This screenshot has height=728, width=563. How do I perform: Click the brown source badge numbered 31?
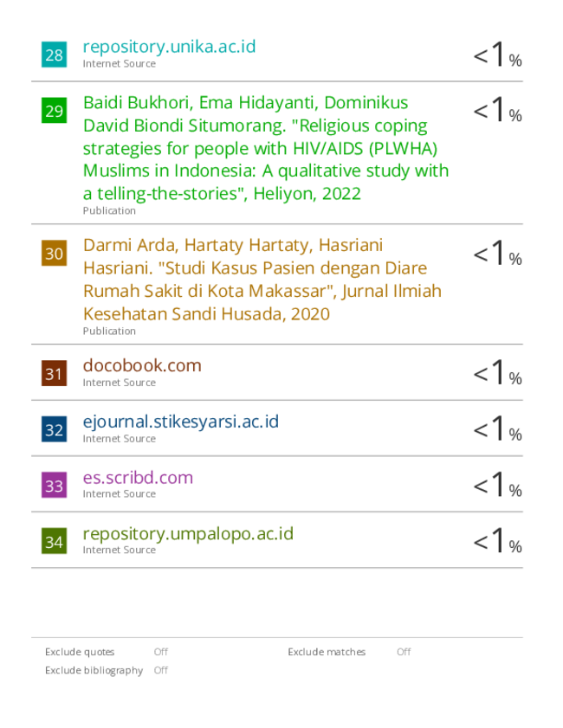pyautogui.click(x=54, y=373)
